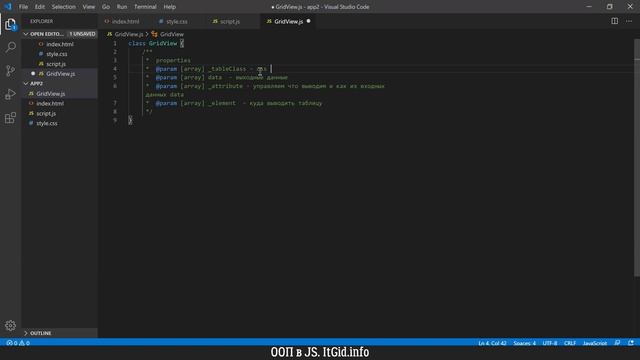
Task: Click the feedback icon in status bar
Action: [617, 343]
